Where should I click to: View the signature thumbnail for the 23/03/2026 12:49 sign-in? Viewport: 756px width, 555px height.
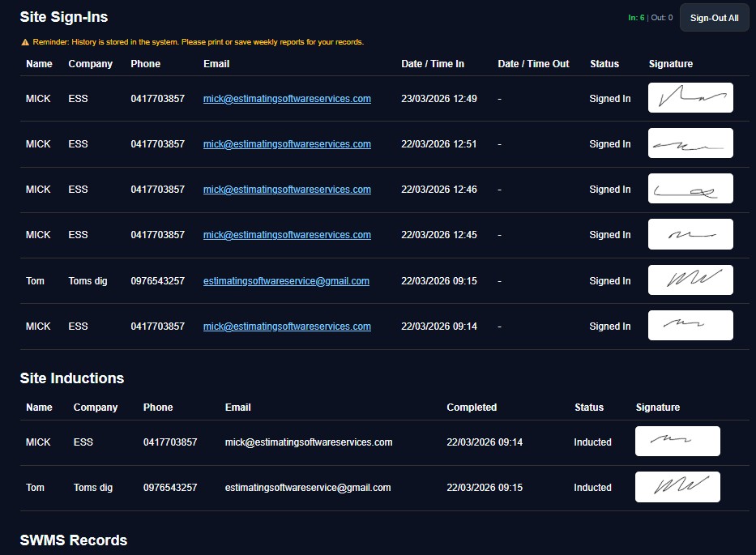pyautogui.click(x=690, y=98)
